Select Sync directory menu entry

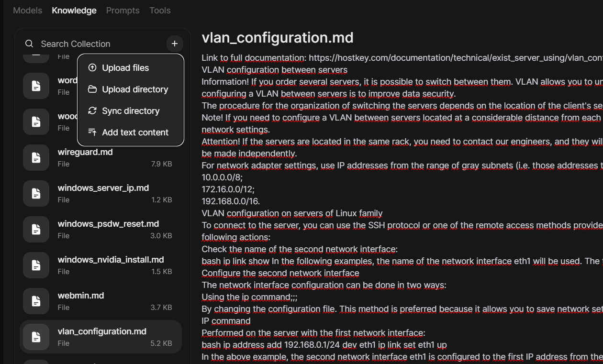pos(131,111)
